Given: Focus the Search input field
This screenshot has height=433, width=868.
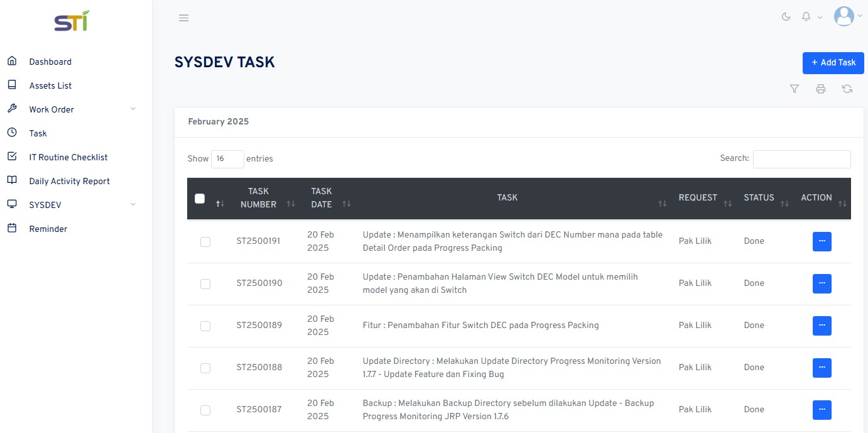Looking at the screenshot, I should tap(802, 159).
